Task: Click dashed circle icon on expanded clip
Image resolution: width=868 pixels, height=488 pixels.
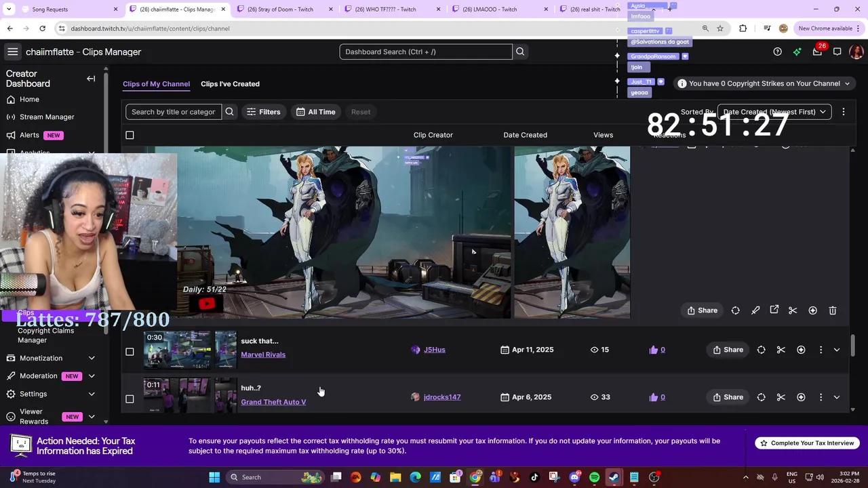Action: [x=736, y=310]
